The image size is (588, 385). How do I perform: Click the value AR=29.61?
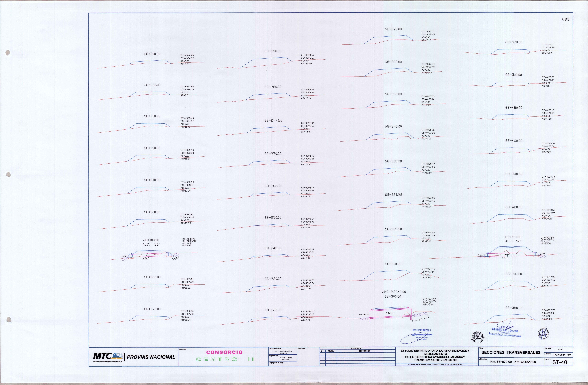coord(427,278)
